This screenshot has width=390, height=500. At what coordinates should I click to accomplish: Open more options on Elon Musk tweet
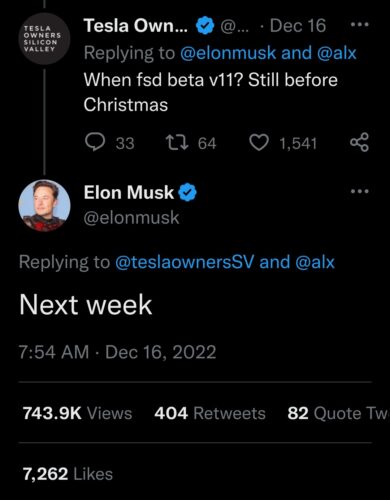click(360, 191)
